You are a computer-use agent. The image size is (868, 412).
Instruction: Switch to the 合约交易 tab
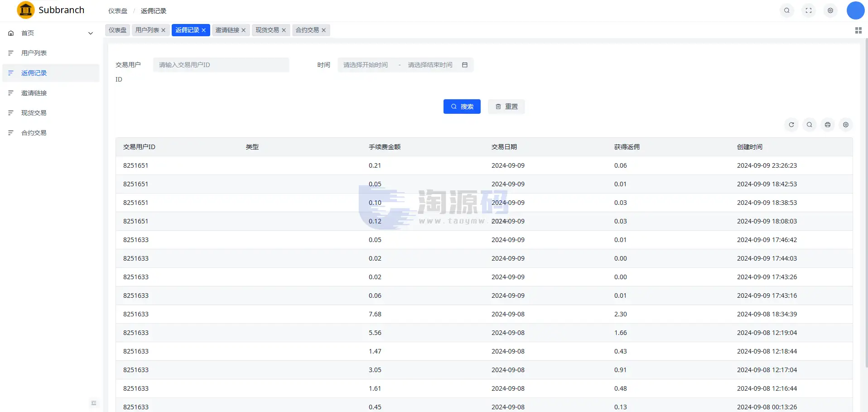[x=307, y=30]
